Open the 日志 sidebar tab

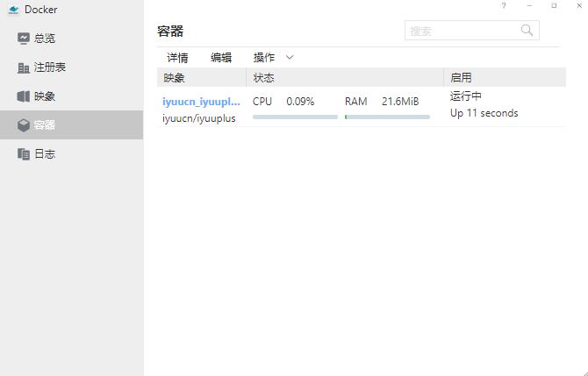coord(72,154)
